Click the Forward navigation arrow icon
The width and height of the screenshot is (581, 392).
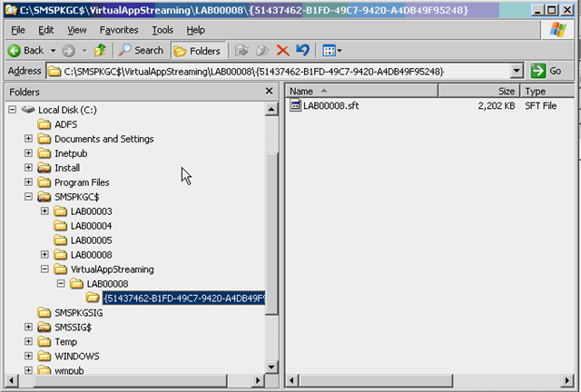69,51
